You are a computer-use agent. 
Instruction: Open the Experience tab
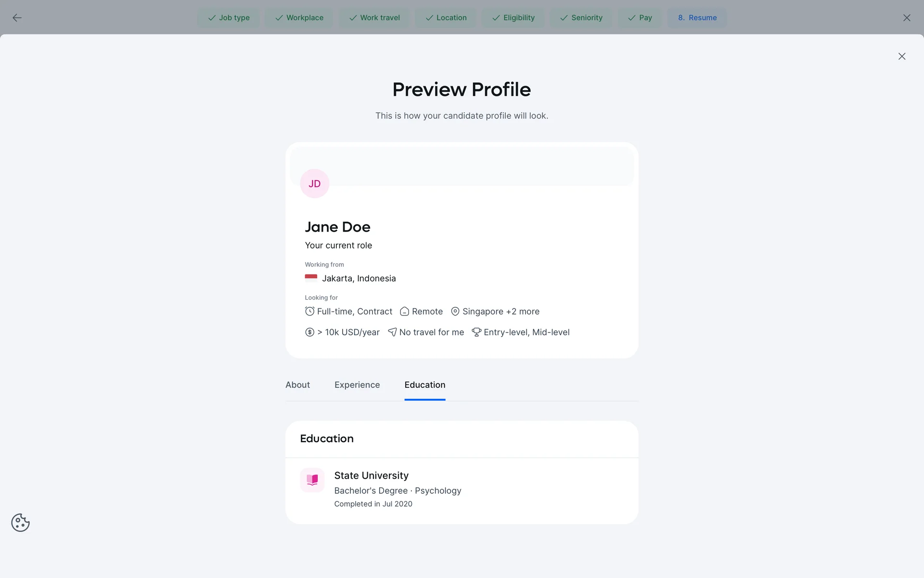pyautogui.click(x=357, y=385)
